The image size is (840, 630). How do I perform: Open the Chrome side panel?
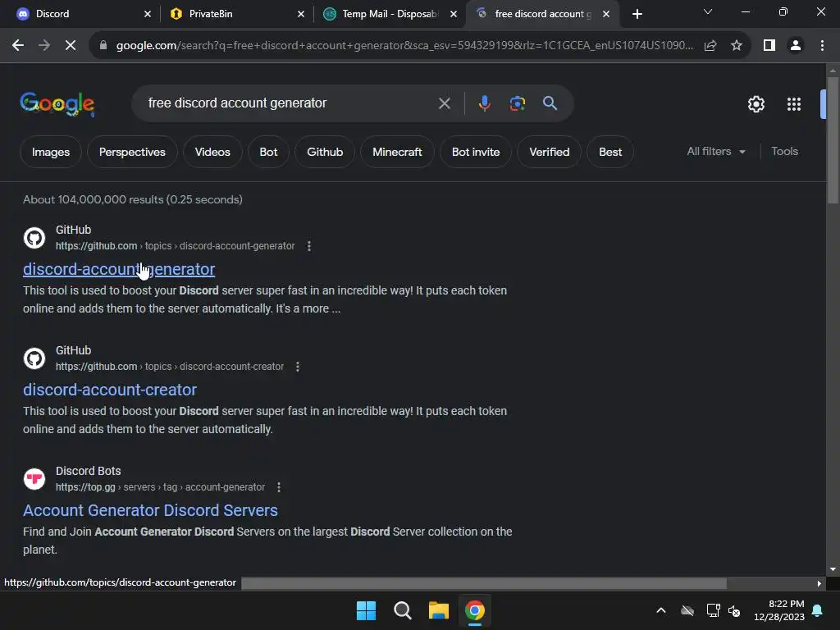pyautogui.click(x=769, y=46)
